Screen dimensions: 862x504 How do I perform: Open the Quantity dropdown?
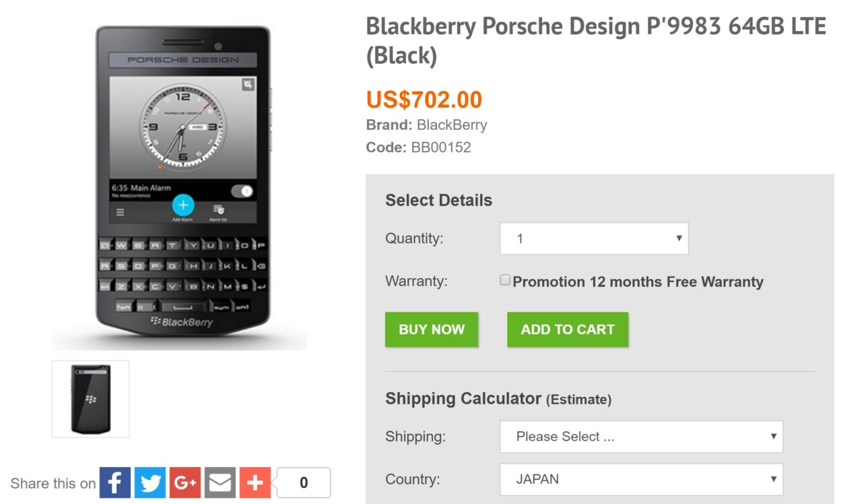(x=594, y=238)
